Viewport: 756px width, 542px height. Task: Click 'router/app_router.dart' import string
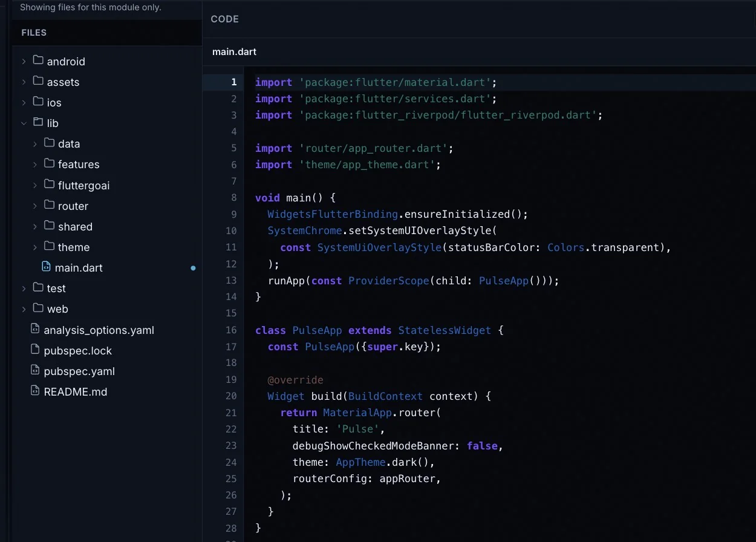(x=373, y=148)
